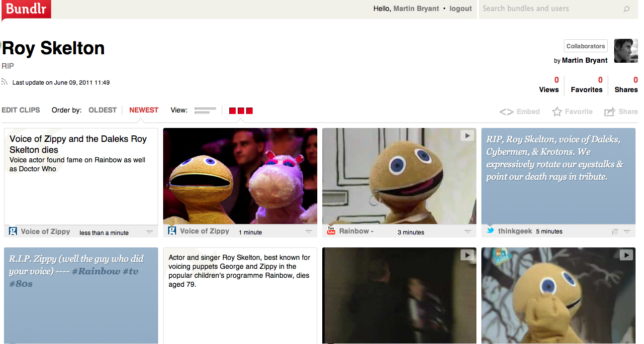The height and width of the screenshot is (344, 644).
Task: Click the search magnifier icon
Action: tap(627, 9)
